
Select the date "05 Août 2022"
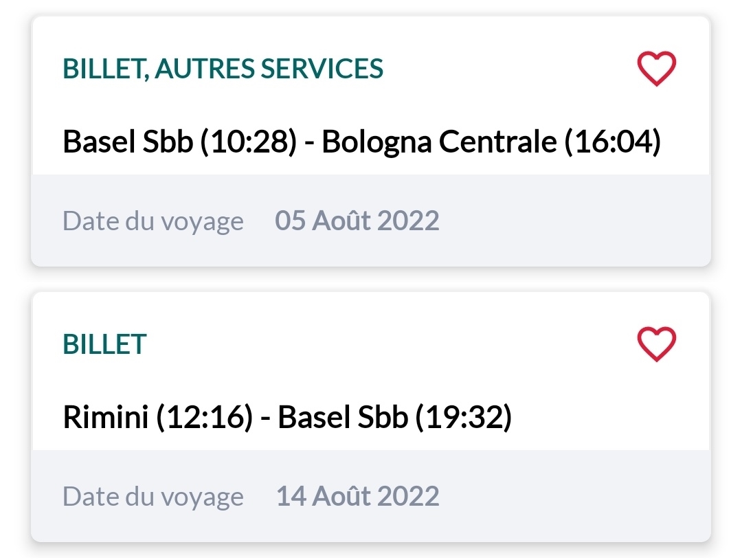tap(357, 221)
